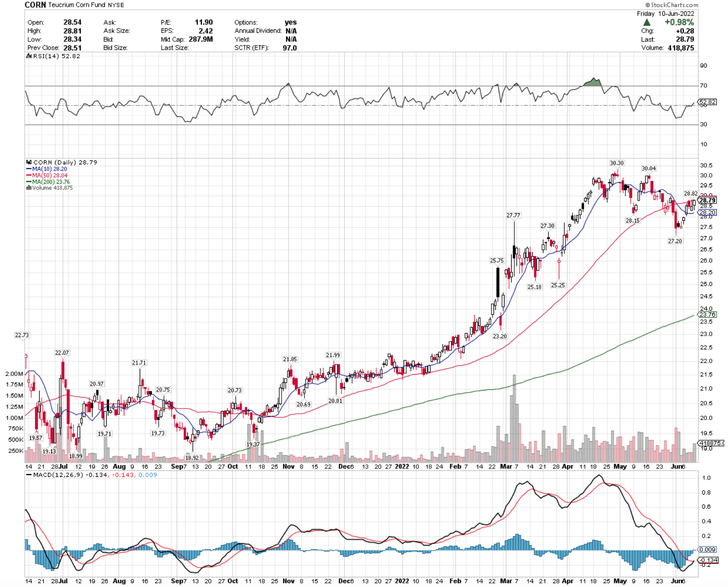Click the Annual Dividend label
Screen dimensions: 728x587
tap(258, 31)
